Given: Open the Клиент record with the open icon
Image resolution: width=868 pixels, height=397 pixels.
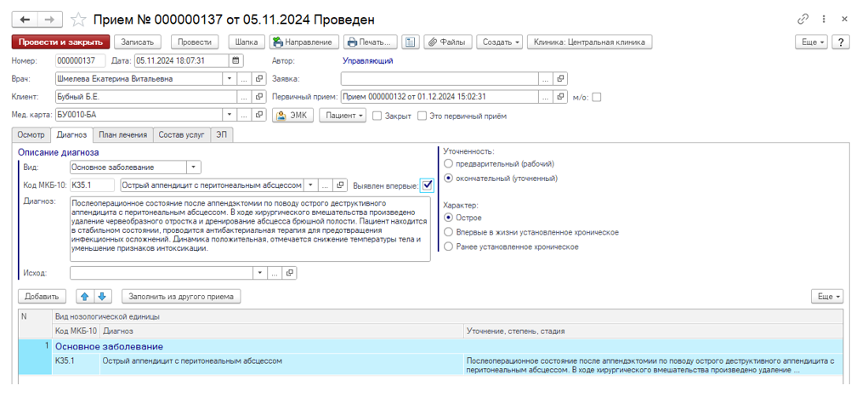Looking at the screenshot, I should point(259,97).
